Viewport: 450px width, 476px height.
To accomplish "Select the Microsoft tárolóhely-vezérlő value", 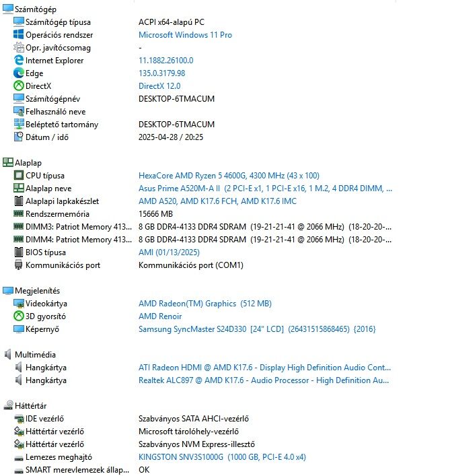I will tap(188, 432).
